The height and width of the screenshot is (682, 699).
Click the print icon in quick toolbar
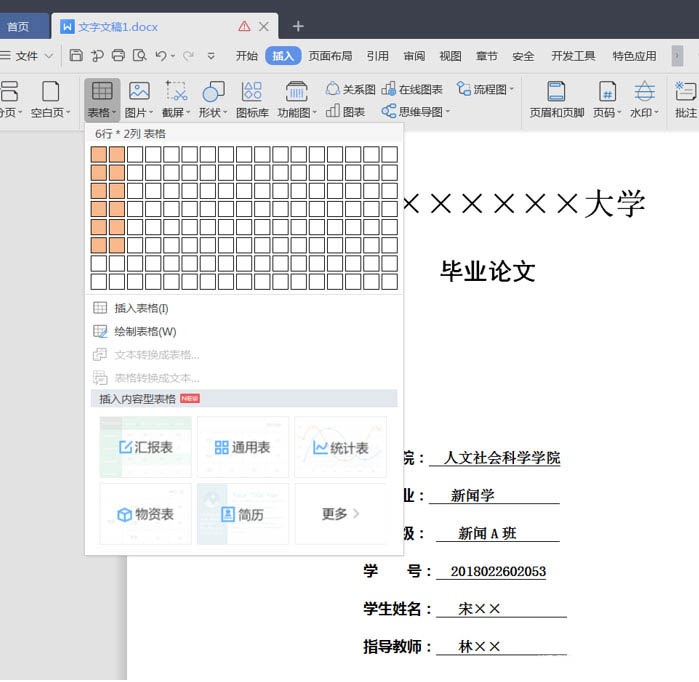tap(118, 56)
